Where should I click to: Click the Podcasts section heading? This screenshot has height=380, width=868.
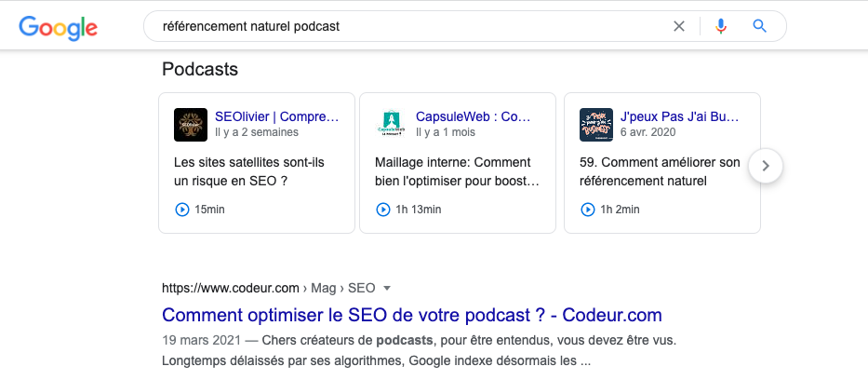[x=200, y=69]
